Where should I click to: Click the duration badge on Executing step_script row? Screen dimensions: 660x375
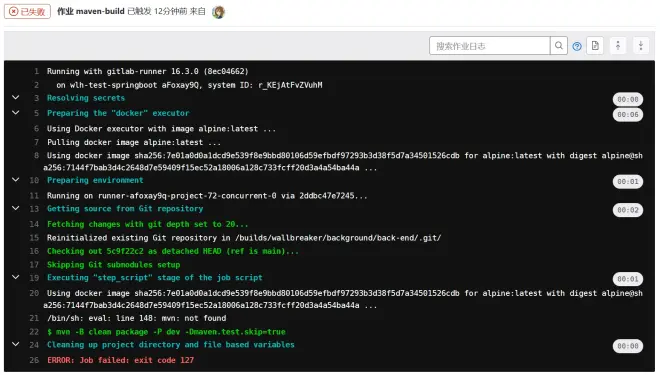coord(628,279)
